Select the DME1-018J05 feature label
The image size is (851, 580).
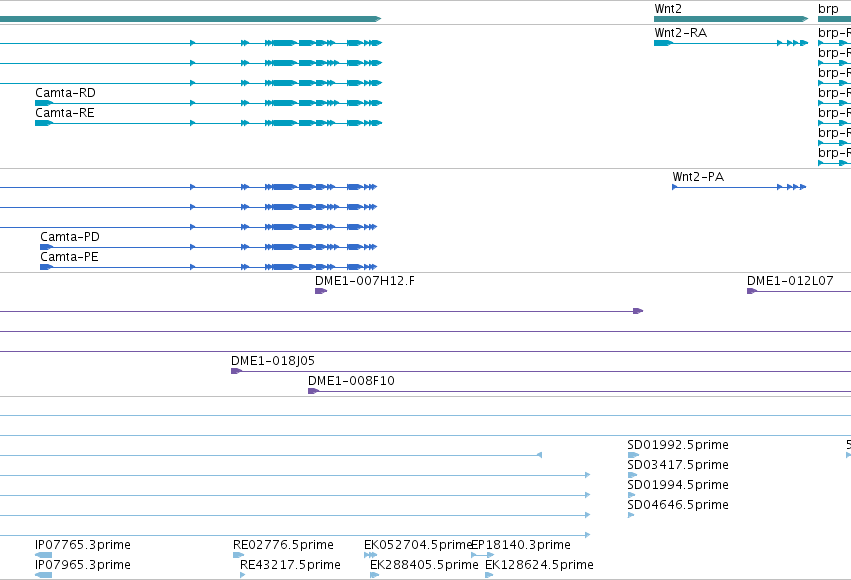[x=272, y=361]
